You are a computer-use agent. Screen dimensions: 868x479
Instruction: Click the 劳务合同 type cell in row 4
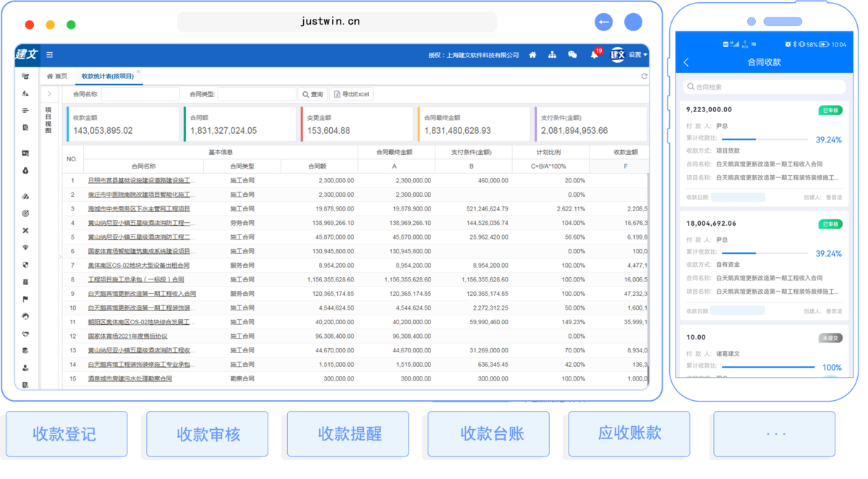[242, 223]
